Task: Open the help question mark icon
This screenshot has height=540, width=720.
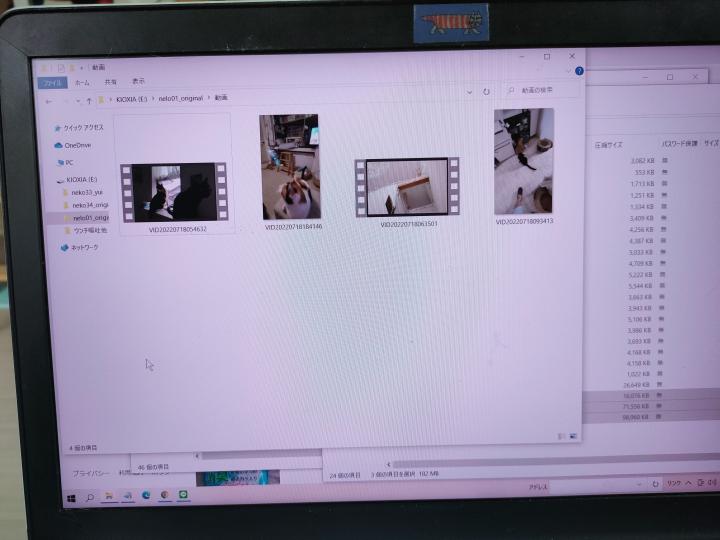Action: coord(579,71)
